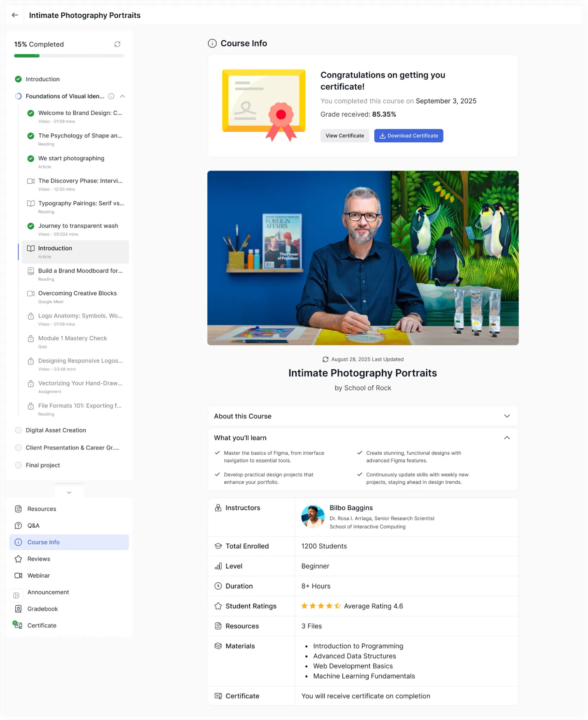
Task: Click the Webinar camera icon
Action: click(x=18, y=576)
